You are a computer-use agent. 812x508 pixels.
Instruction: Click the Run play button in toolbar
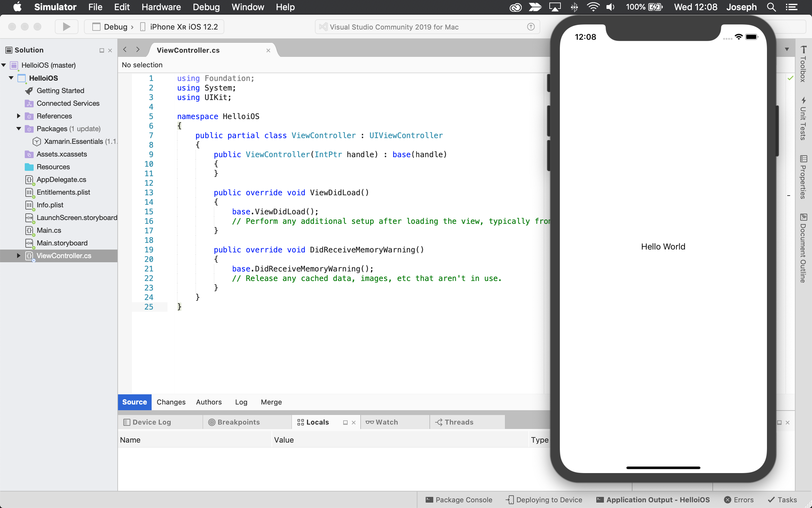point(66,27)
